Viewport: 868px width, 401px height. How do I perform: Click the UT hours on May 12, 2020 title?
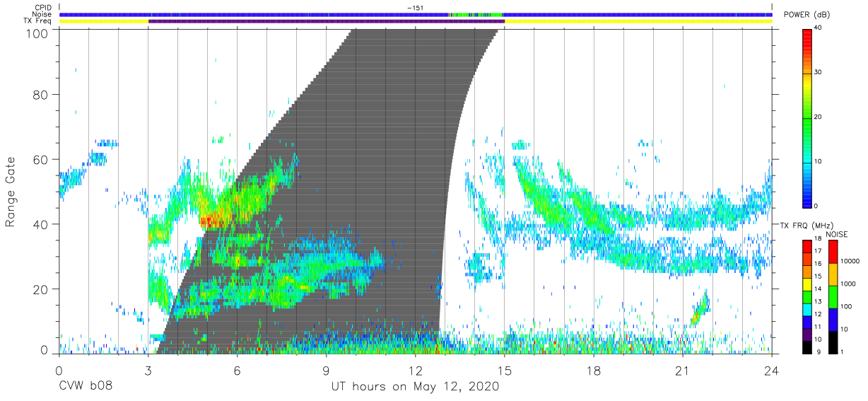click(415, 388)
